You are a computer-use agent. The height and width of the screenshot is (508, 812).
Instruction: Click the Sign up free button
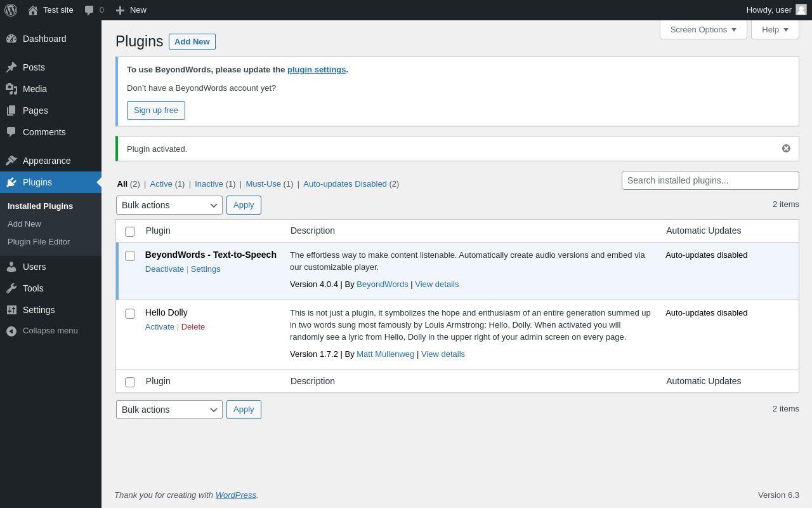(x=156, y=110)
